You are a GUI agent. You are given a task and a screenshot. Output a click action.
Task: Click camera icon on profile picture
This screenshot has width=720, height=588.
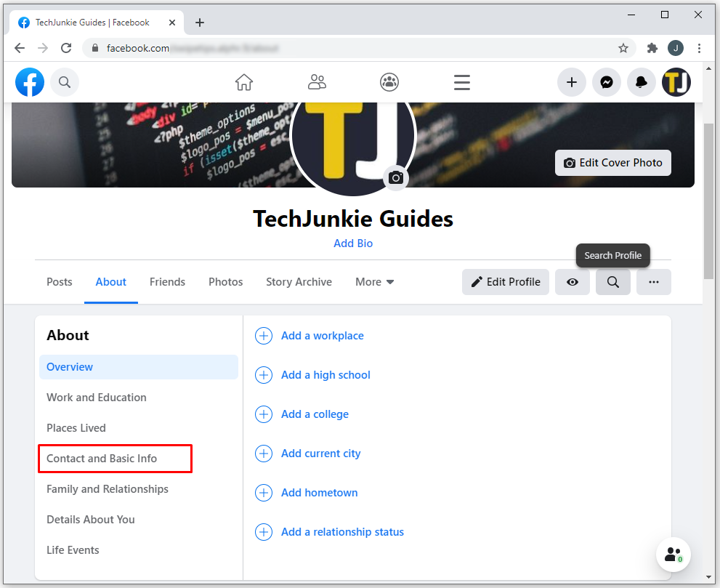click(396, 178)
